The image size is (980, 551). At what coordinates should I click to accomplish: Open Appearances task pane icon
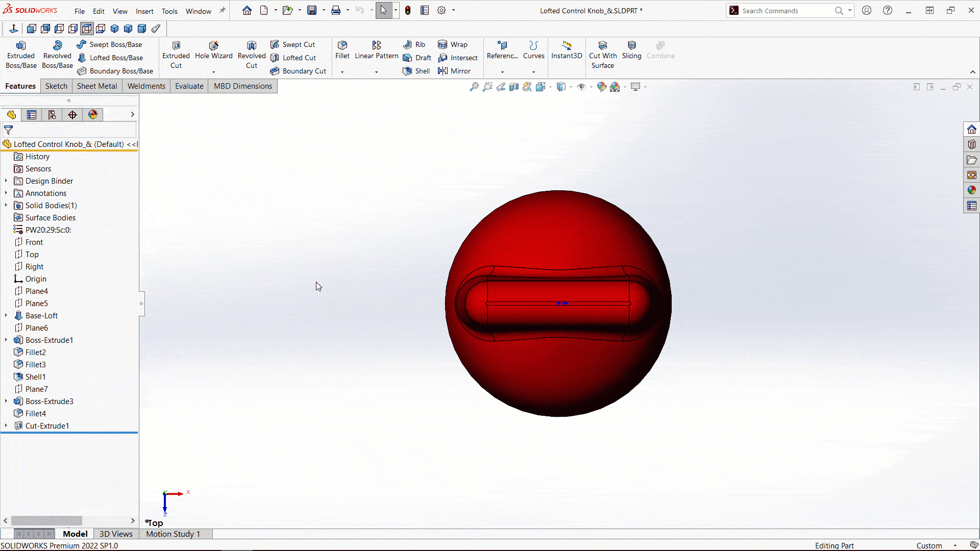[972, 190]
